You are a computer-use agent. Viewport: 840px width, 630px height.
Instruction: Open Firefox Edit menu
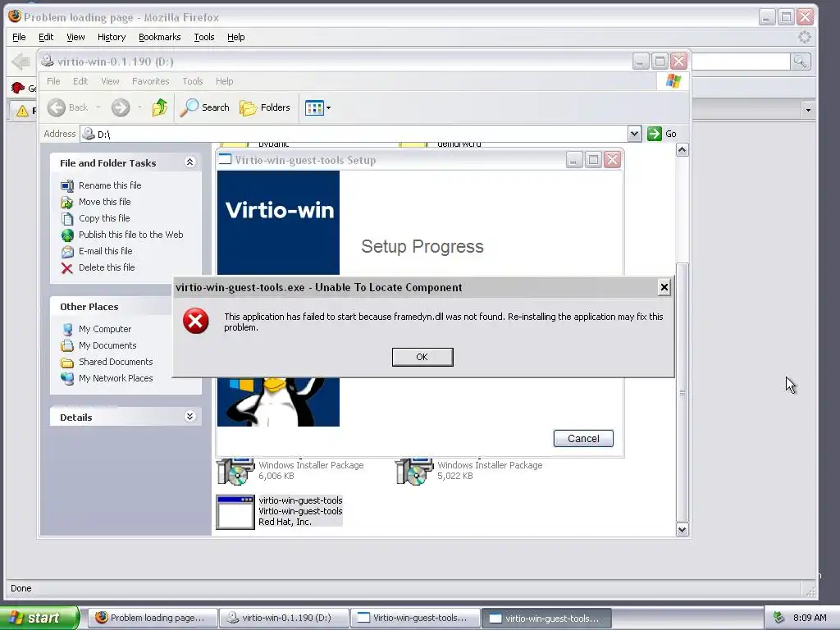[46, 37]
